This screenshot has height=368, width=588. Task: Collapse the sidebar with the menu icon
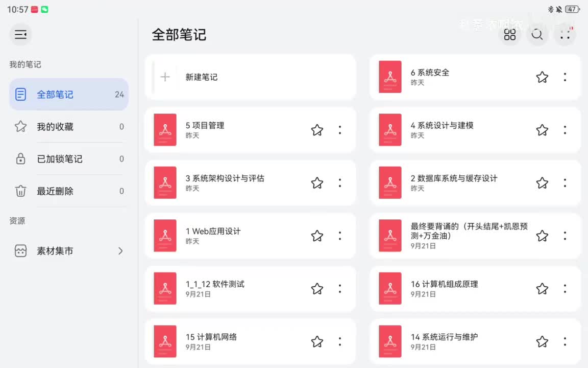coord(20,35)
